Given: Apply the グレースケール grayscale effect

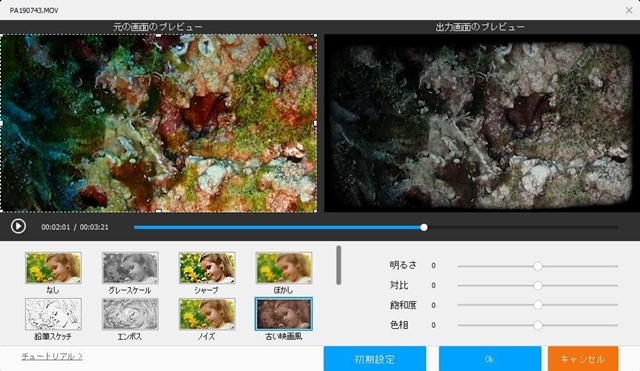Looking at the screenshot, I should click(130, 268).
